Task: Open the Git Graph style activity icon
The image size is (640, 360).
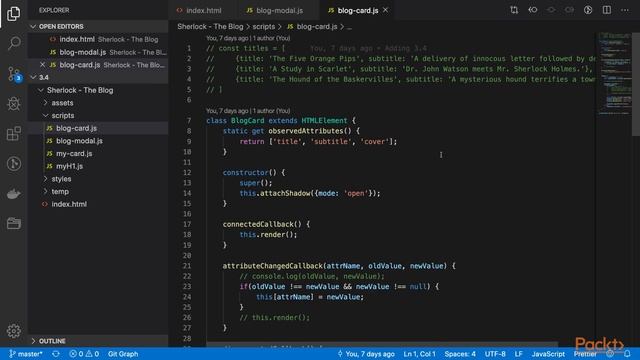Action: coord(13,164)
